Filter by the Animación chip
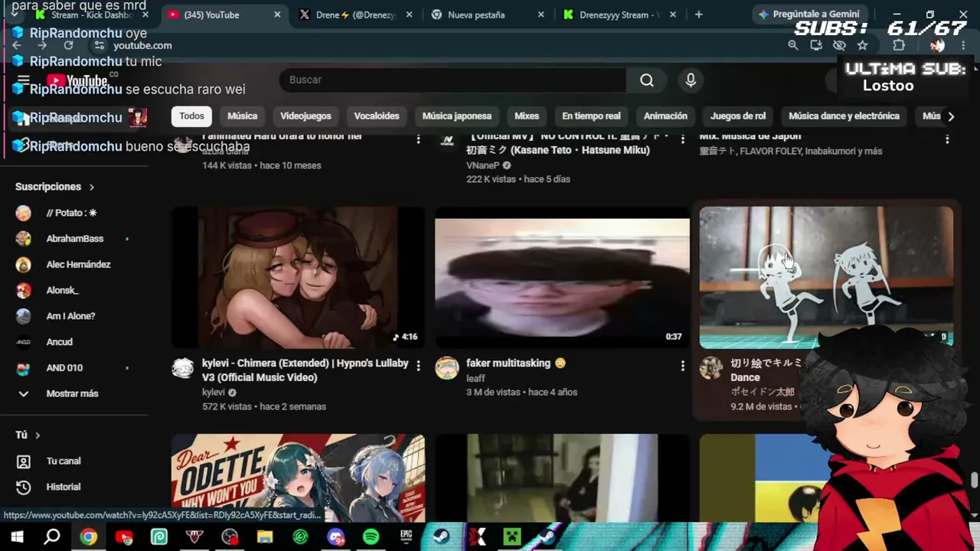This screenshot has height=551, width=980. tap(665, 116)
